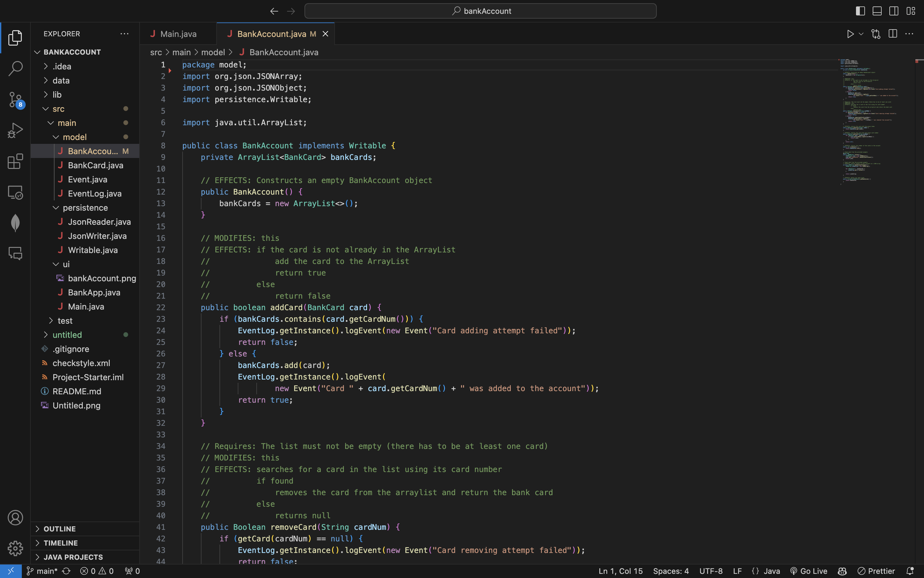Open checkstyle.xml file

coord(85,363)
